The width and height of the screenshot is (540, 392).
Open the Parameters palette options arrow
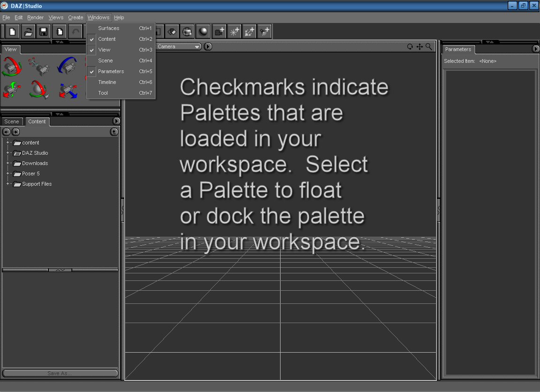click(536, 49)
